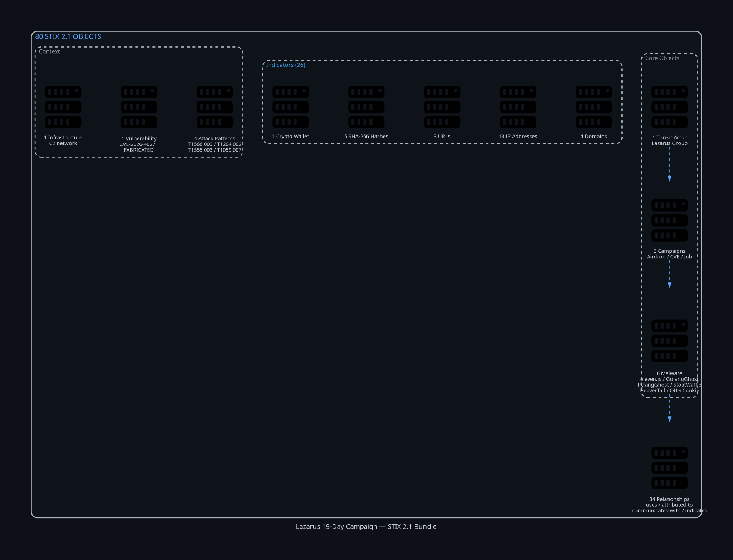
Task: Click arrow pointing to Relationships node
Action: pos(669,408)
